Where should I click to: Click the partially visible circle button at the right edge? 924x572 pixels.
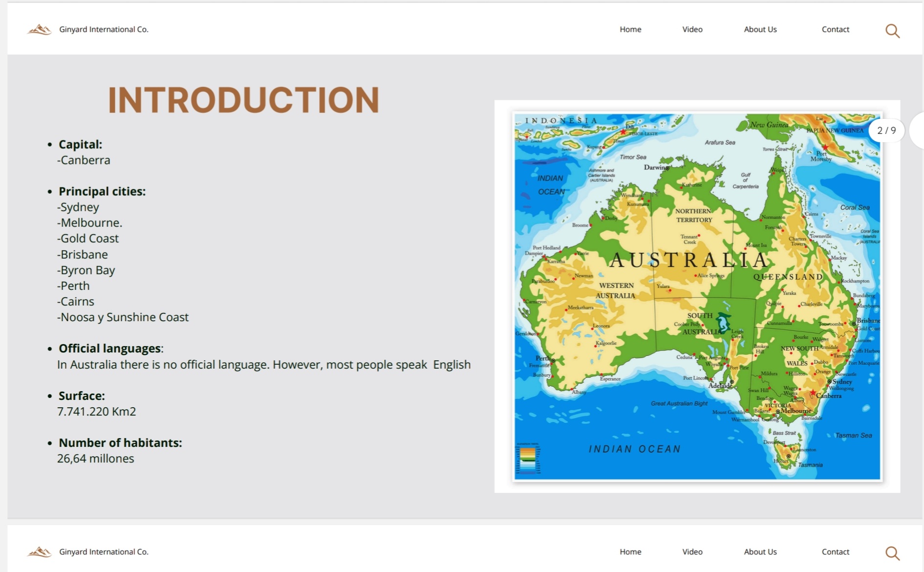click(x=917, y=131)
